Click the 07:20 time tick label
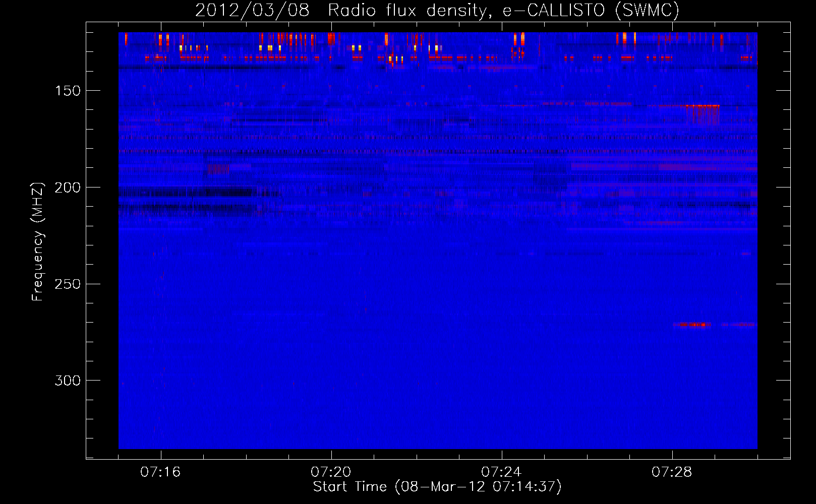 point(331,472)
